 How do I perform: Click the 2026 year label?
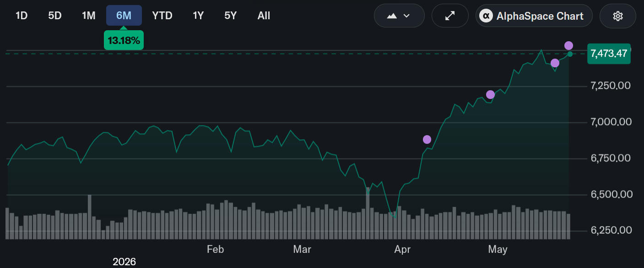tap(124, 262)
